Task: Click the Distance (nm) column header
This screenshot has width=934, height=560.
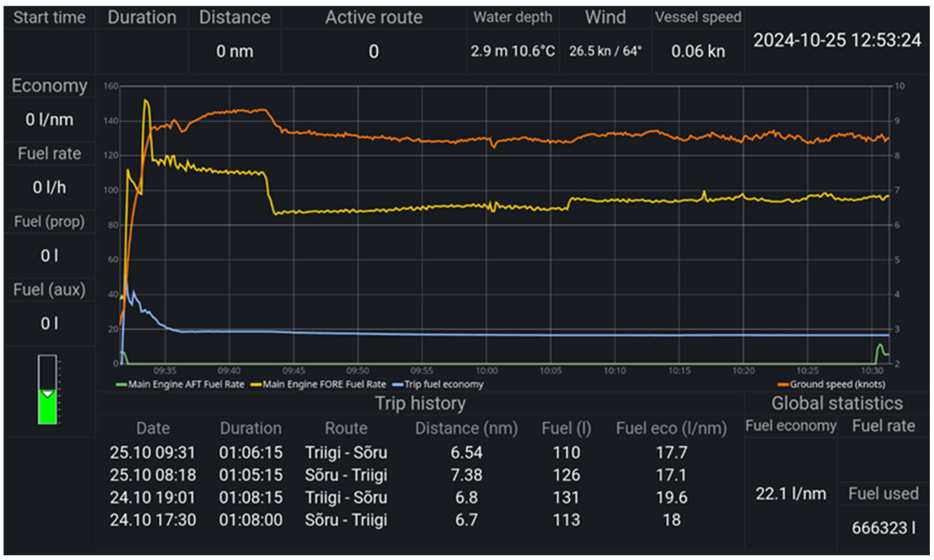Action: (x=466, y=428)
